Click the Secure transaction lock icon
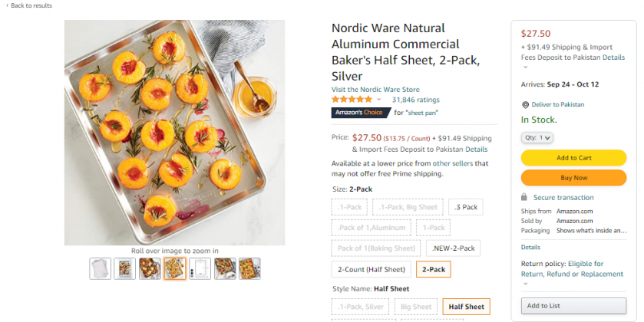Viewport: 644px width, 322px height. pyautogui.click(x=524, y=197)
